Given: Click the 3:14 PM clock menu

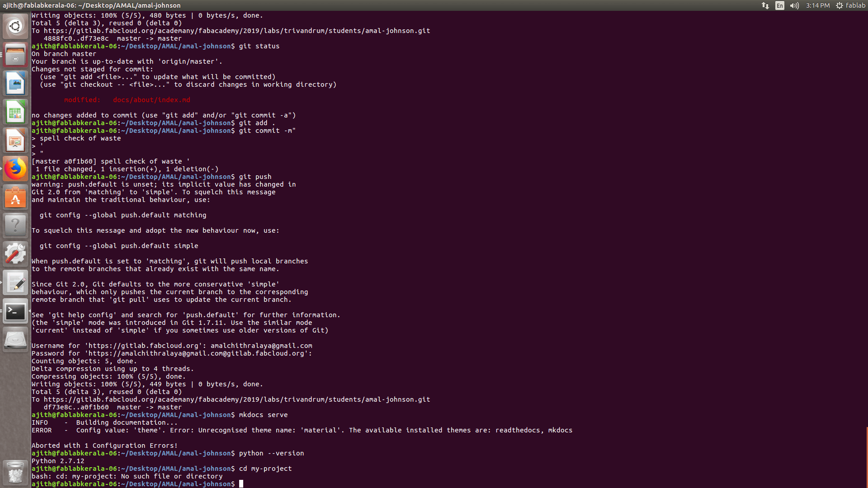Looking at the screenshot, I should tap(817, 5).
